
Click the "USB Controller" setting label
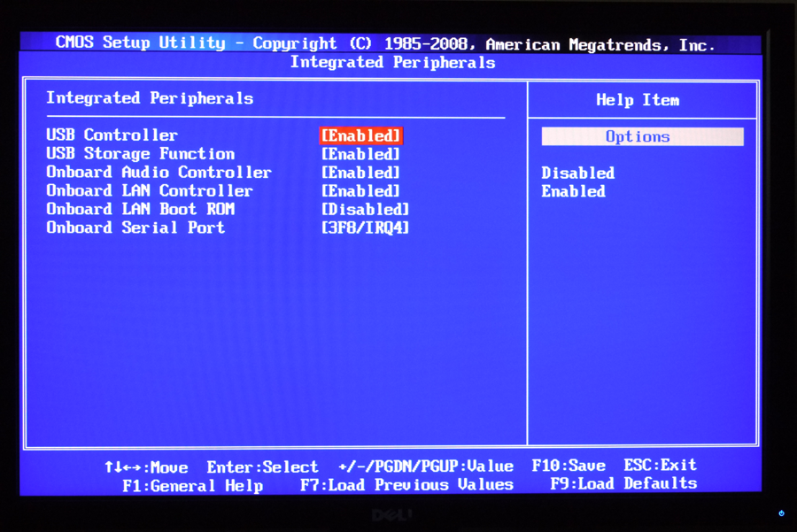click(x=112, y=135)
